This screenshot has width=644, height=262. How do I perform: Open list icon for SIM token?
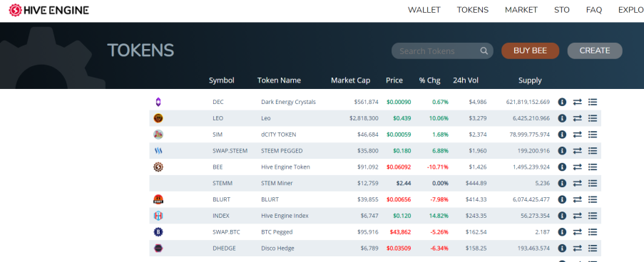coord(592,135)
